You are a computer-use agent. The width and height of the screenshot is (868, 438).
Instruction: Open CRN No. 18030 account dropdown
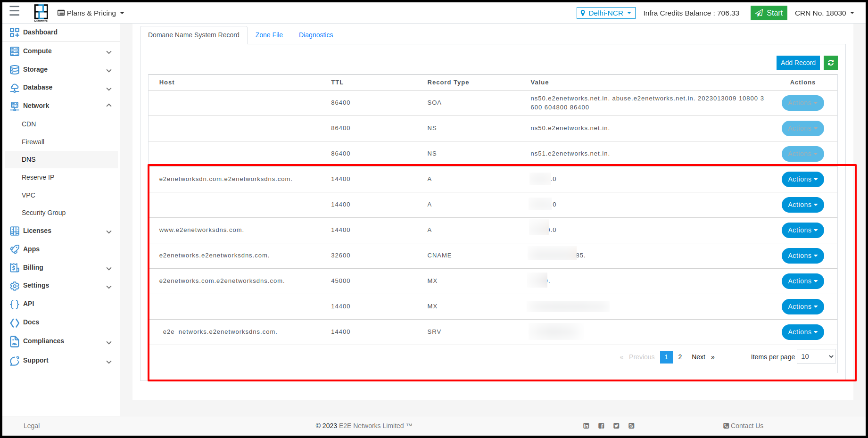pos(824,13)
